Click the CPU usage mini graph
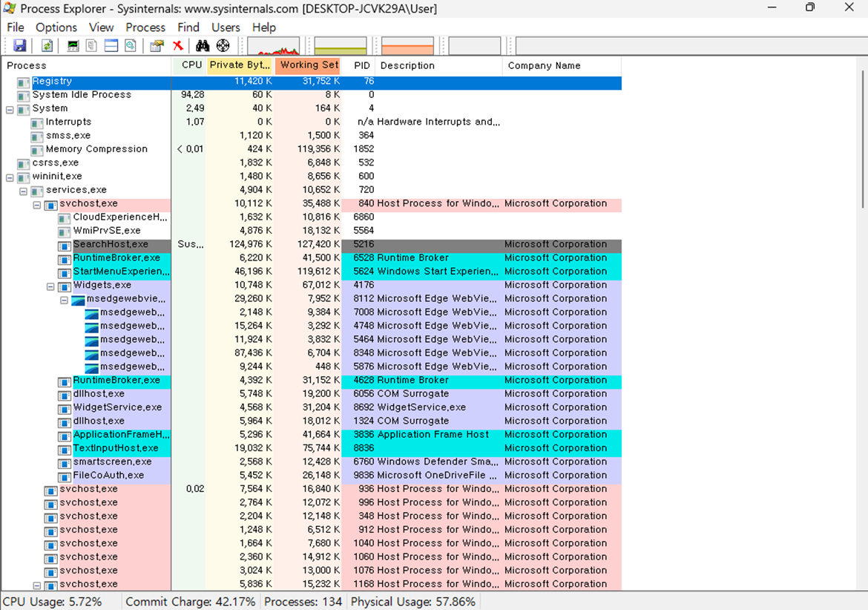The image size is (868, 610). point(274,46)
